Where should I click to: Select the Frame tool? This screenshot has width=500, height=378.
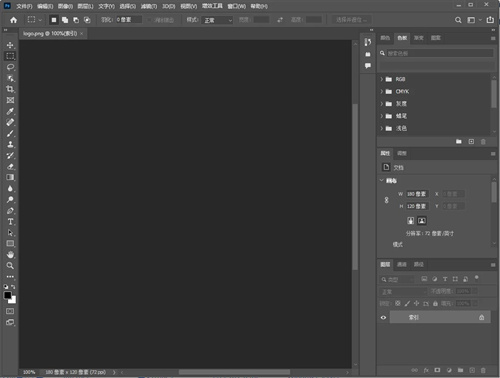tap(10, 100)
